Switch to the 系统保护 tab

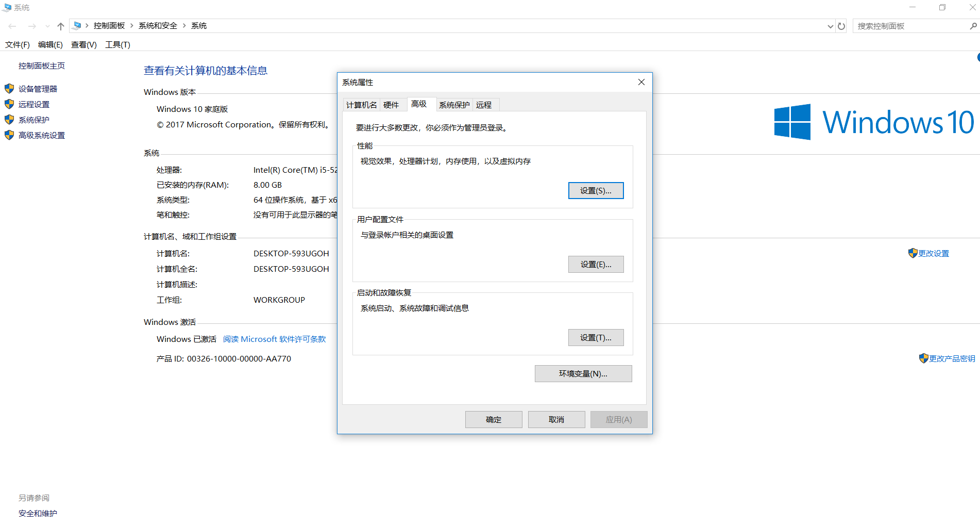(x=454, y=105)
